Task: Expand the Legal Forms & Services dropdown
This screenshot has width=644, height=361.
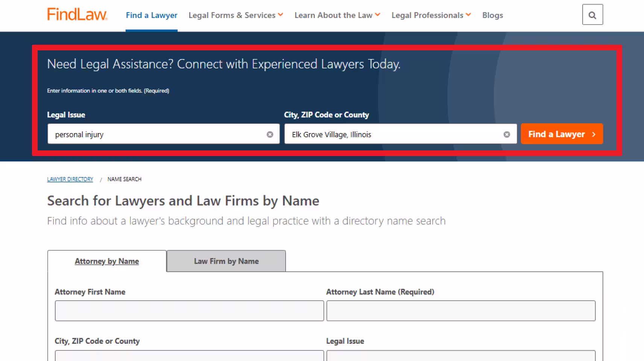Action: point(235,15)
